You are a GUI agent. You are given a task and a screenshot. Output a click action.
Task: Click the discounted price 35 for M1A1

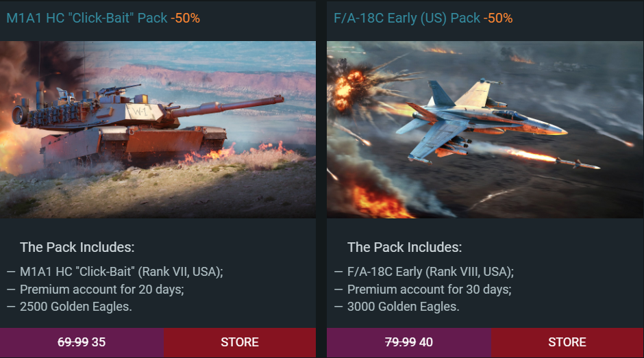click(x=99, y=342)
